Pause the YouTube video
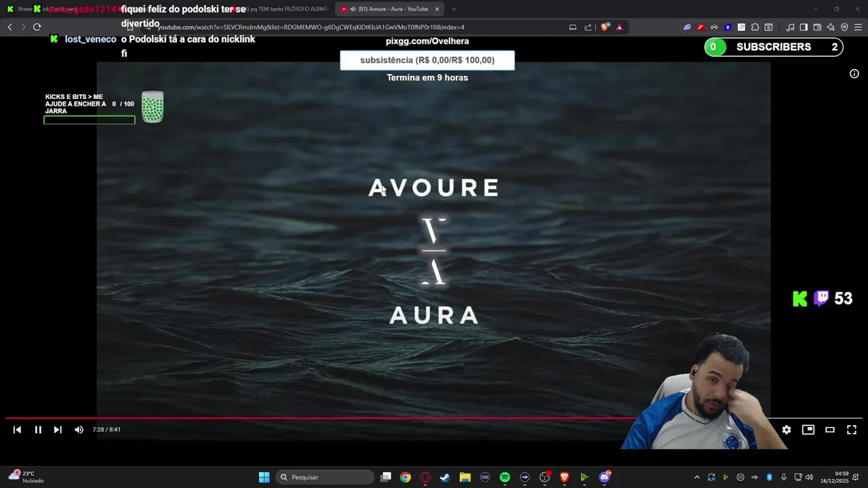The image size is (868, 488). coord(38,430)
